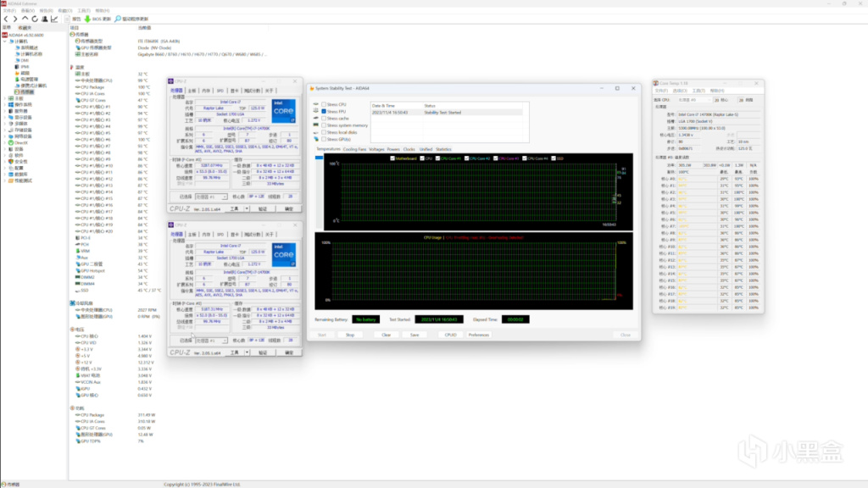Click the AIDA64 forward navigation arrow
The height and width of the screenshot is (488, 868).
[15, 19]
